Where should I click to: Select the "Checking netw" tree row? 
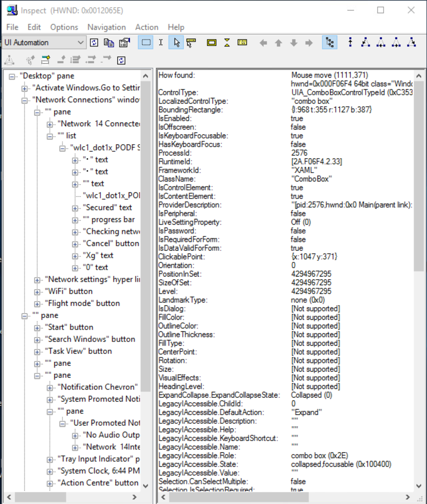point(111,231)
